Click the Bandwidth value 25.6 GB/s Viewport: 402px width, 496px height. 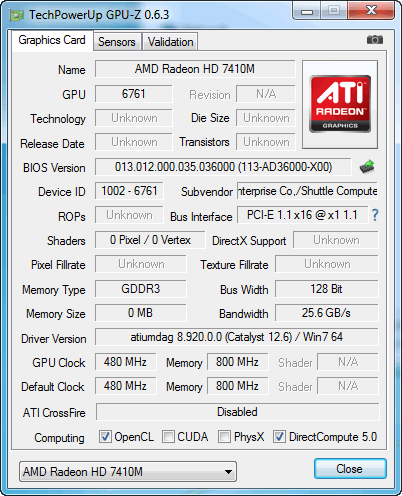coord(327,313)
